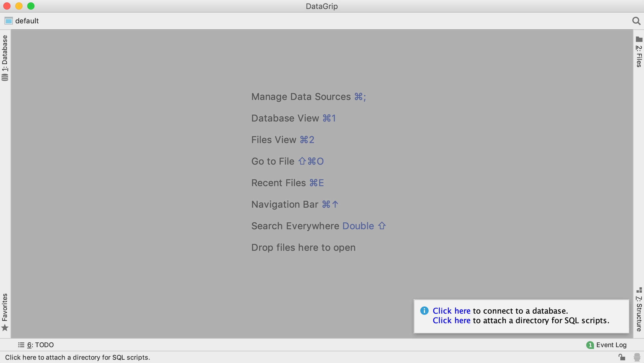Open the Event Log panel
This screenshot has height=363, width=644.
[x=606, y=345]
